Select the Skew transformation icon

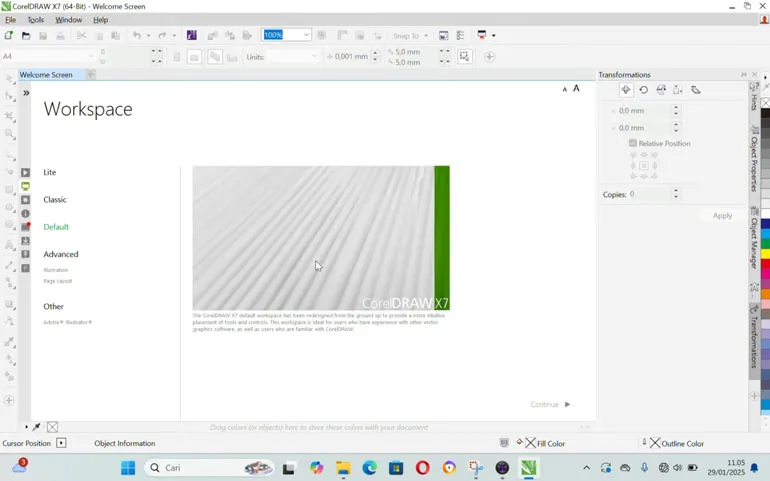pos(696,90)
